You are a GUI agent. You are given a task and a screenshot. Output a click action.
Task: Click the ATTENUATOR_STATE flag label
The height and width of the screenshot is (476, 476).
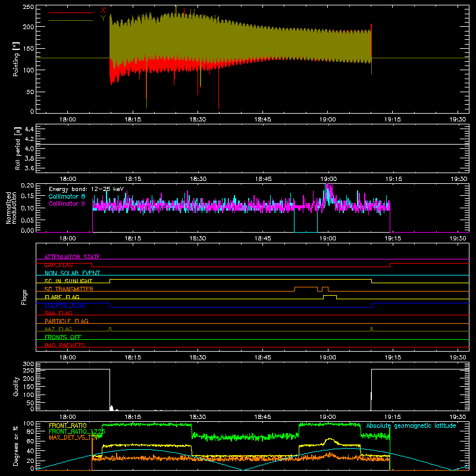[72, 257]
